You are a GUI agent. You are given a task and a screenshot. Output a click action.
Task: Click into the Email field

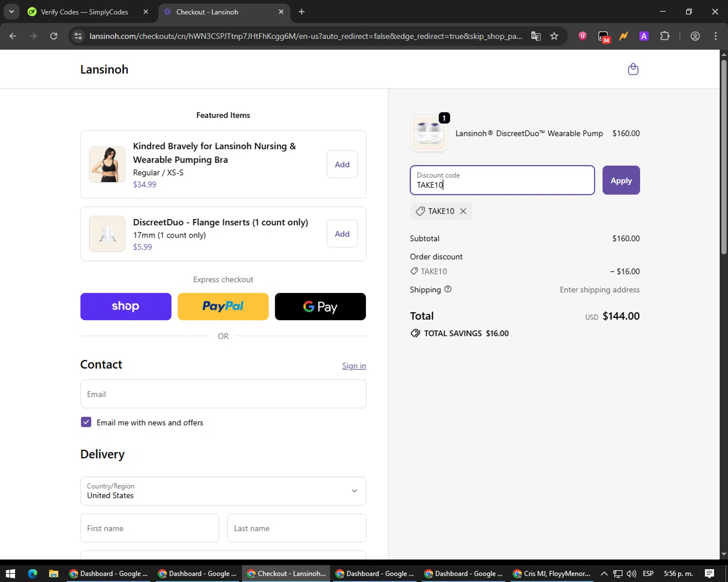tap(223, 394)
